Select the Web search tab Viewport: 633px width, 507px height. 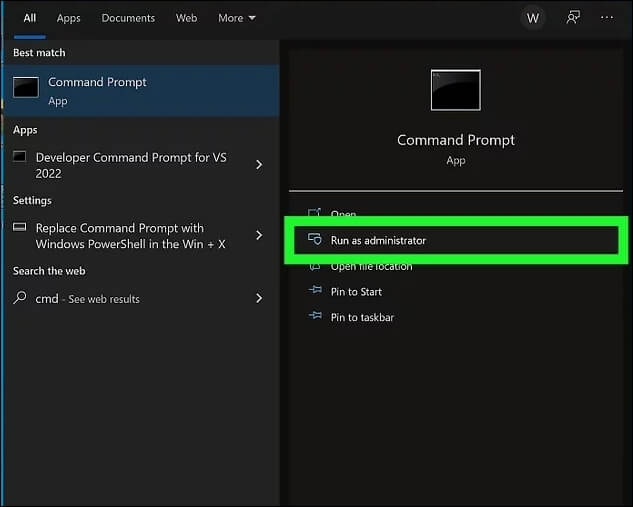[x=186, y=18]
